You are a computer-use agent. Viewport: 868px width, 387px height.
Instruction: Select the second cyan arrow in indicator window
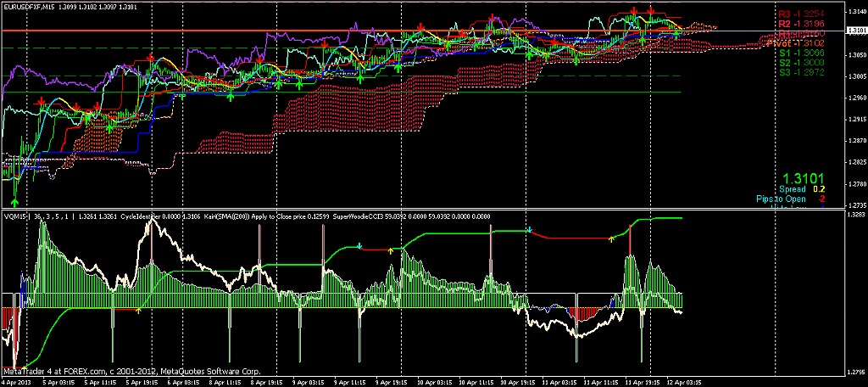pyautogui.click(x=530, y=229)
